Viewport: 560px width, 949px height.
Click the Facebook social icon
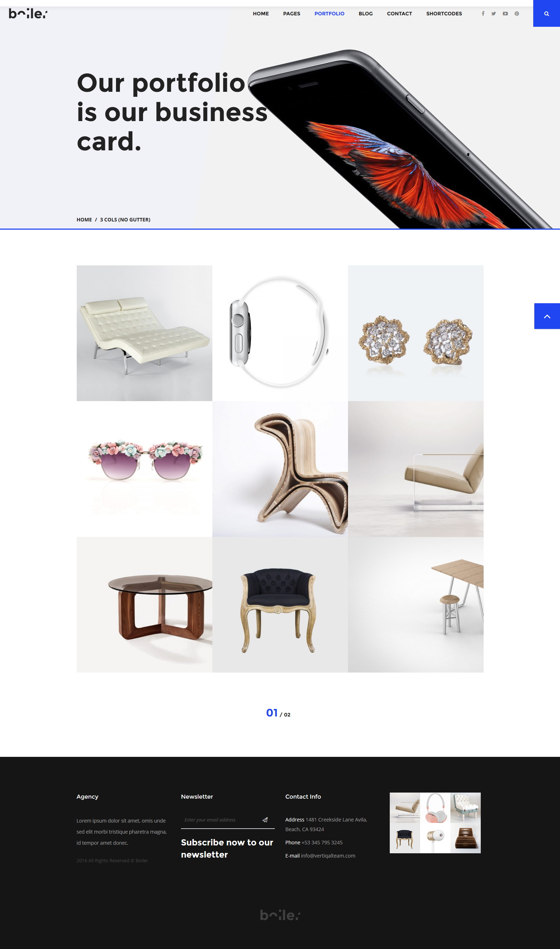point(483,14)
